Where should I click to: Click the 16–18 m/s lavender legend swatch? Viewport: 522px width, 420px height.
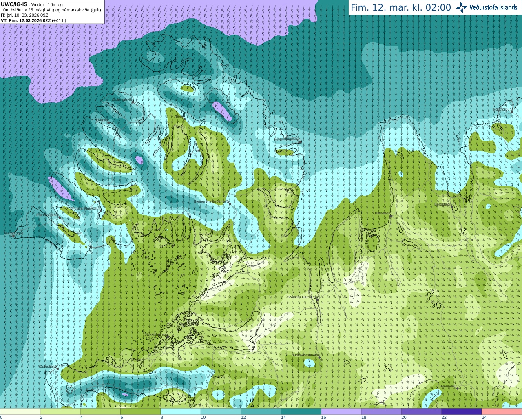tap(341, 411)
